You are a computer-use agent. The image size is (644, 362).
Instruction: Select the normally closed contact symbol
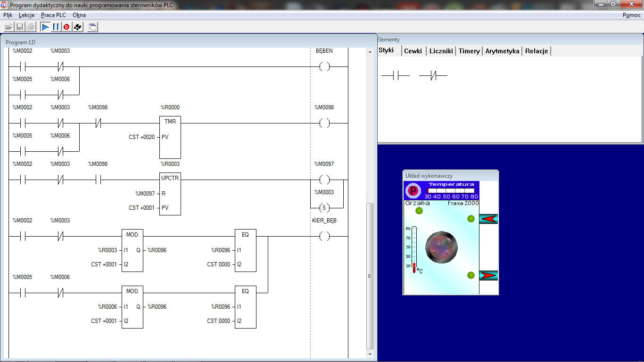tap(433, 75)
